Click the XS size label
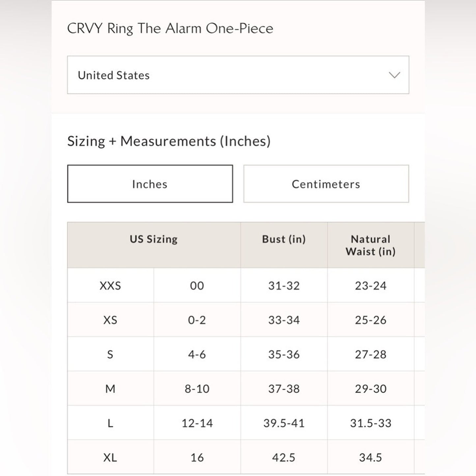Viewport: 476px width, 476px height. pos(110,320)
